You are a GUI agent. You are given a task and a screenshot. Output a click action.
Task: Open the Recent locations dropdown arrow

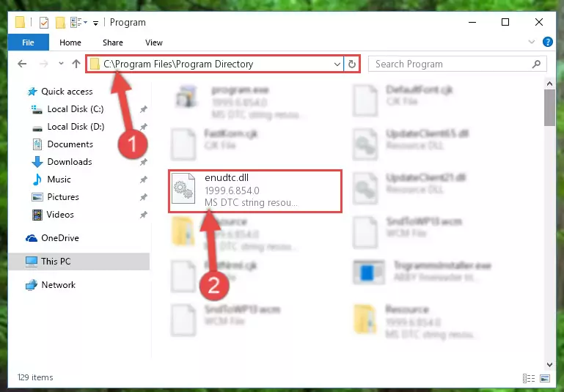(x=61, y=64)
